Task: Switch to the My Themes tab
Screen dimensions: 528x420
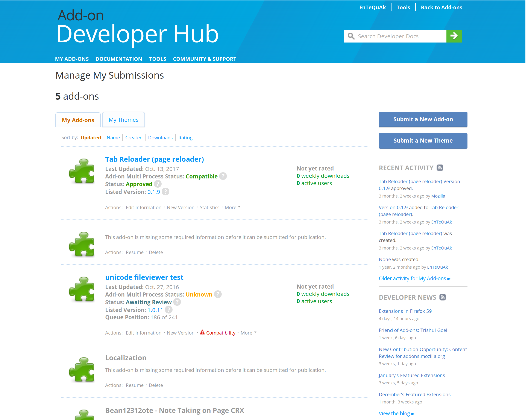Action: pyautogui.click(x=123, y=120)
